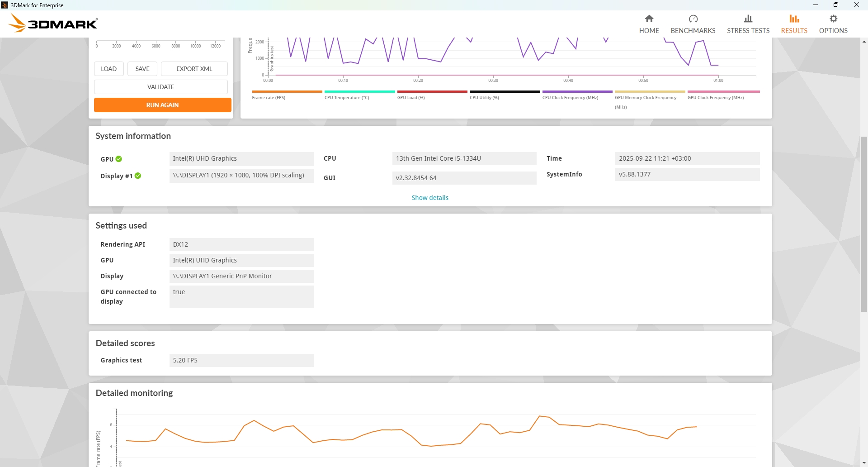Screen dimensions: 868x467
Task: Select the Rendering API value DX12
Action: click(241, 244)
